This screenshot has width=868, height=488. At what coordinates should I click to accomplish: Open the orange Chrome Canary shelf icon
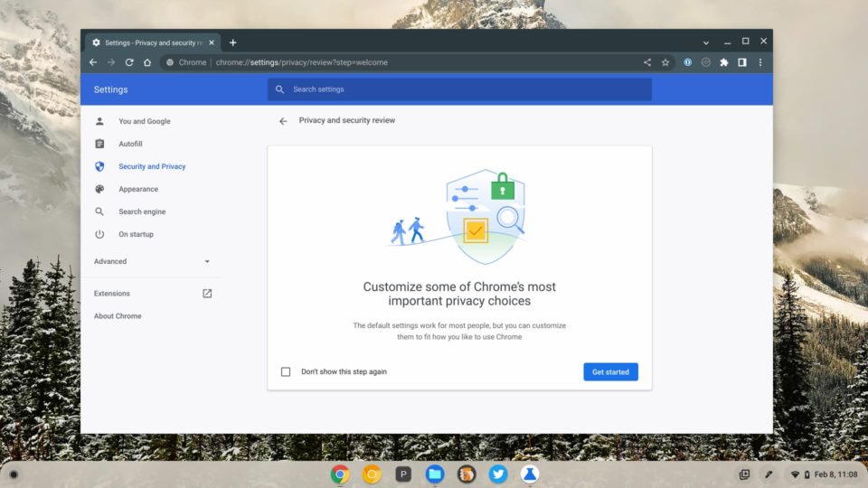372,474
